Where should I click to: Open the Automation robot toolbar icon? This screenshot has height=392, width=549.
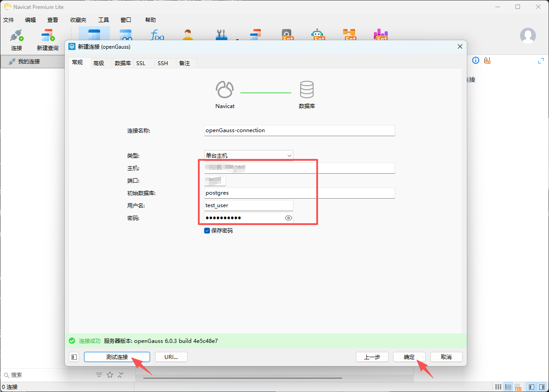pos(318,35)
